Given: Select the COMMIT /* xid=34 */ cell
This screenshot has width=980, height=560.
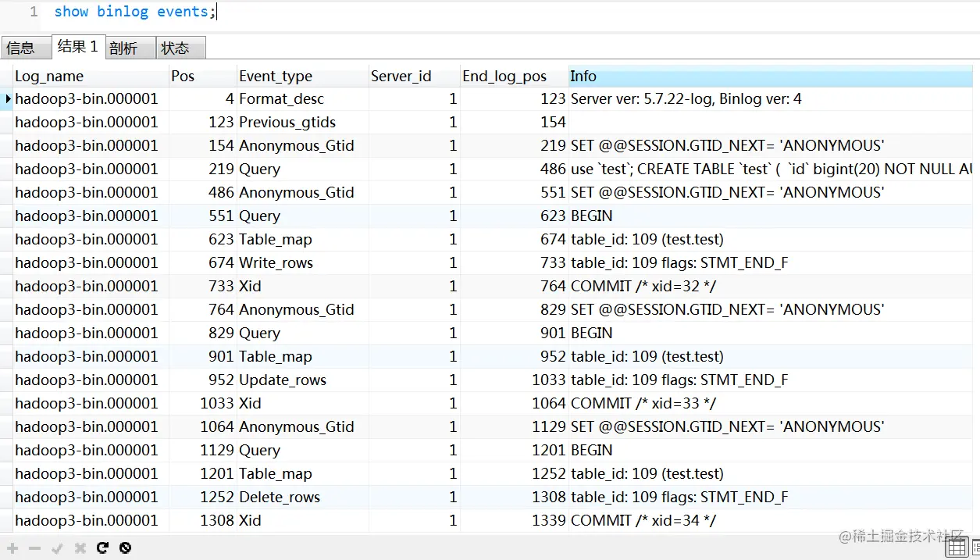Looking at the screenshot, I should pos(772,521).
